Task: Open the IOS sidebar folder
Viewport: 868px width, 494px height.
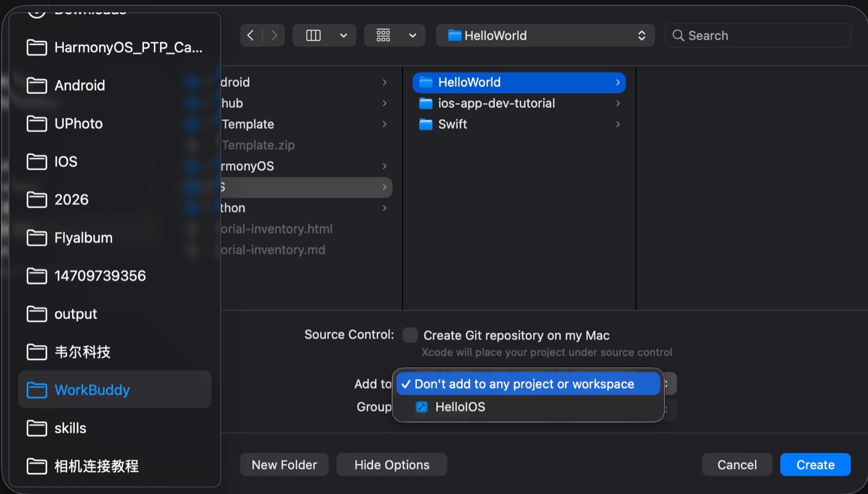Action: [x=114, y=162]
